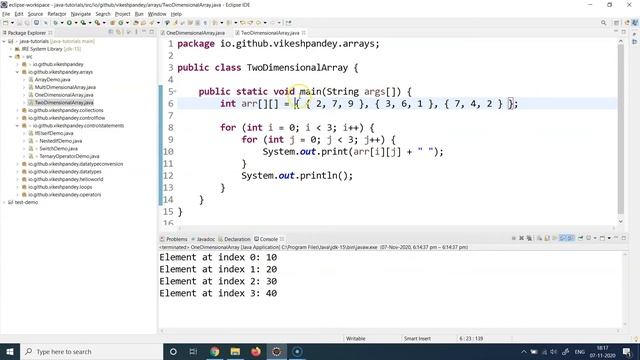Select ArrayDemo.java in Package Explorer
Image resolution: width=640 pixels, height=360 pixels.
tap(52, 80)
